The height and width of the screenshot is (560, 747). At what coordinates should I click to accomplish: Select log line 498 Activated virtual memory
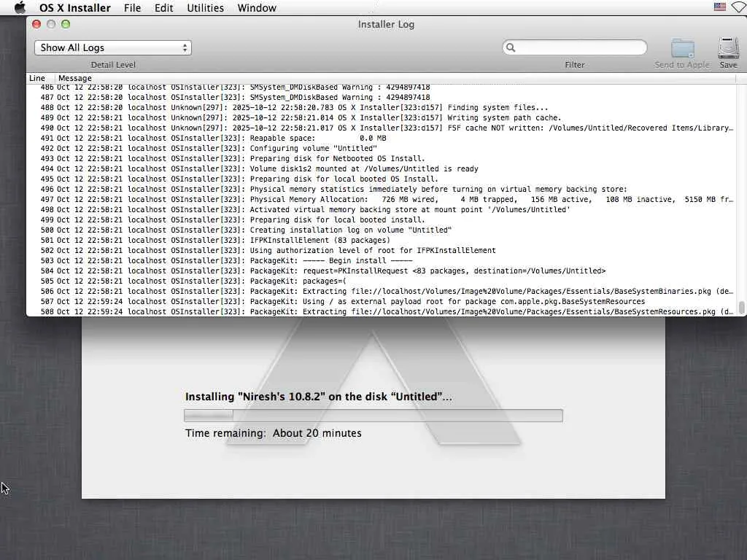click(381, 210)
